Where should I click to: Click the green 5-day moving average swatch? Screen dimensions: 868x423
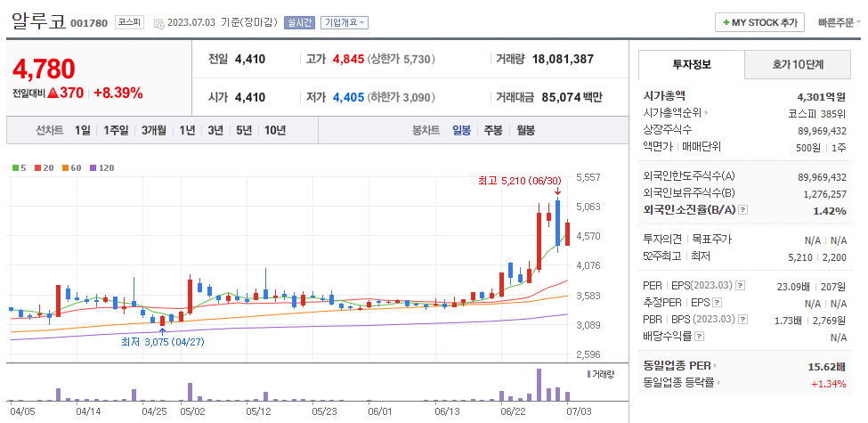[15, 167]
